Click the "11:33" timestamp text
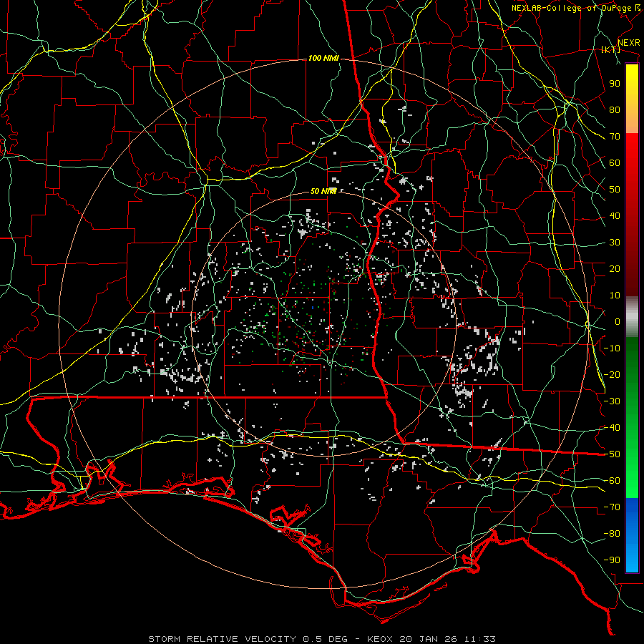This screenshot has width=644, height=644. 479,639
